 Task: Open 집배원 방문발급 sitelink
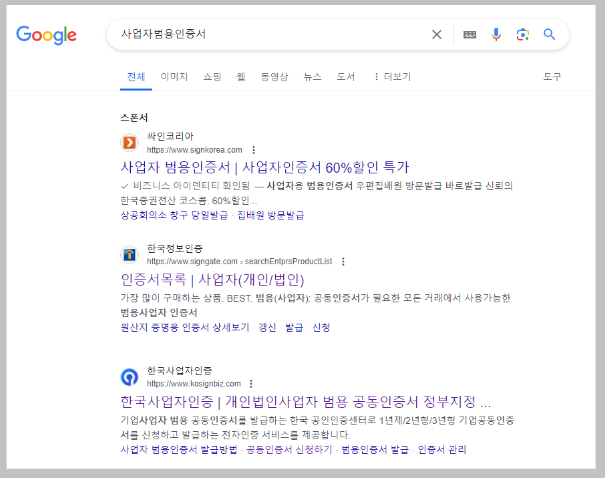(x=270, y=215)
